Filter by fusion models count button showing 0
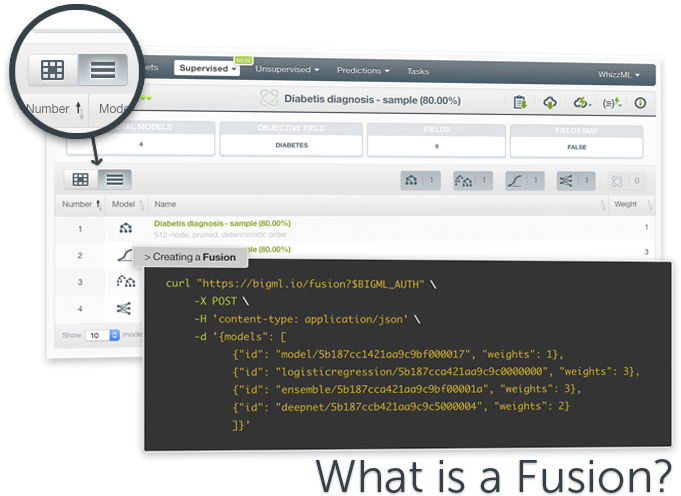Screen dimensions: 681x496 tap(626, 181)
